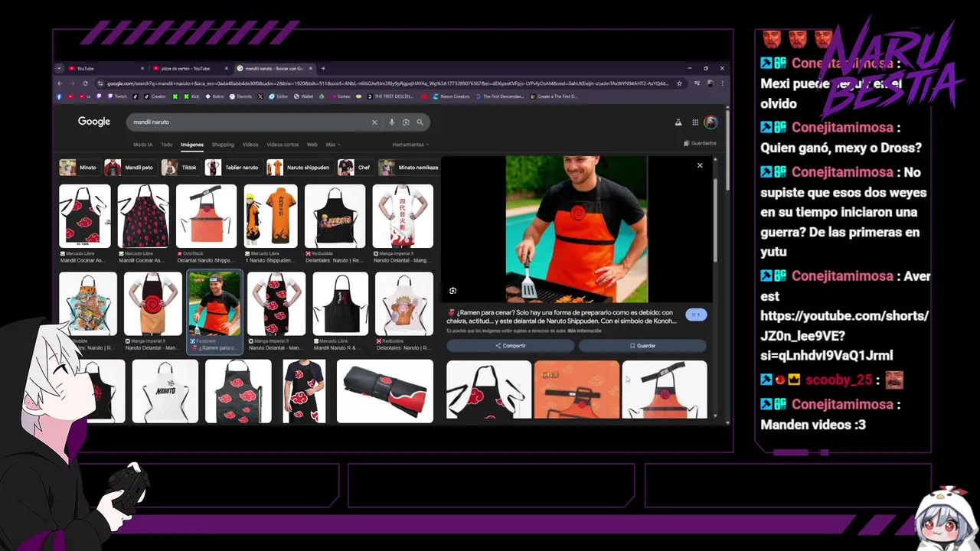The height and width of the screenshot is (551, 980).
Task: Bookmark this page with the star icon
Action: [679, 83]
